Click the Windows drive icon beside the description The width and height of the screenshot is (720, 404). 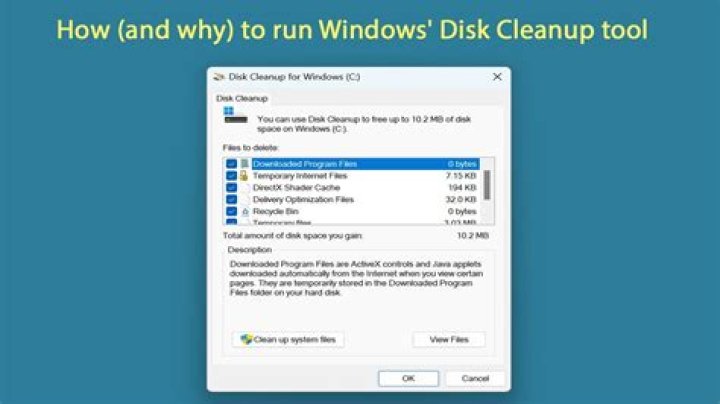pos(235,115)
